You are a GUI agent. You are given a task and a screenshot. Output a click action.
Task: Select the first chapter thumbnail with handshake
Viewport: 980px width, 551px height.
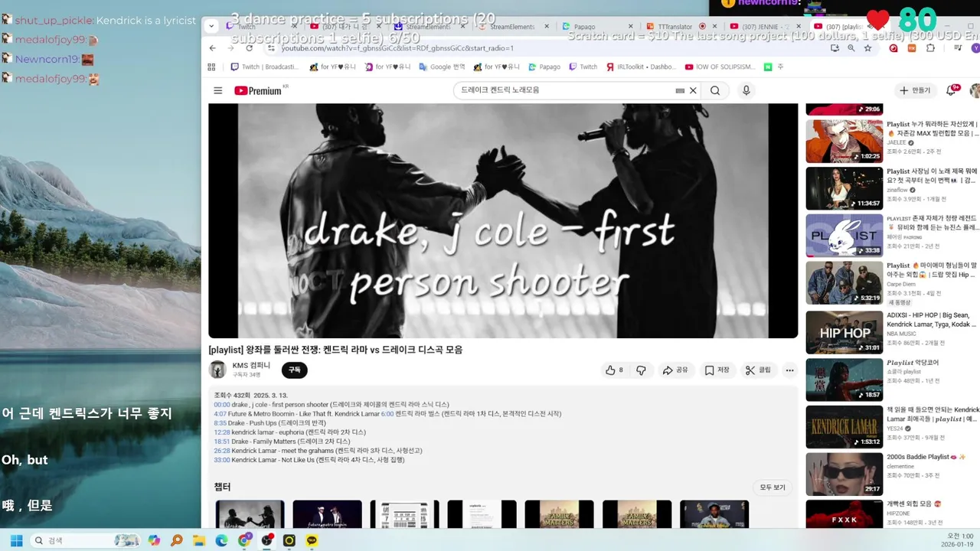250,514
